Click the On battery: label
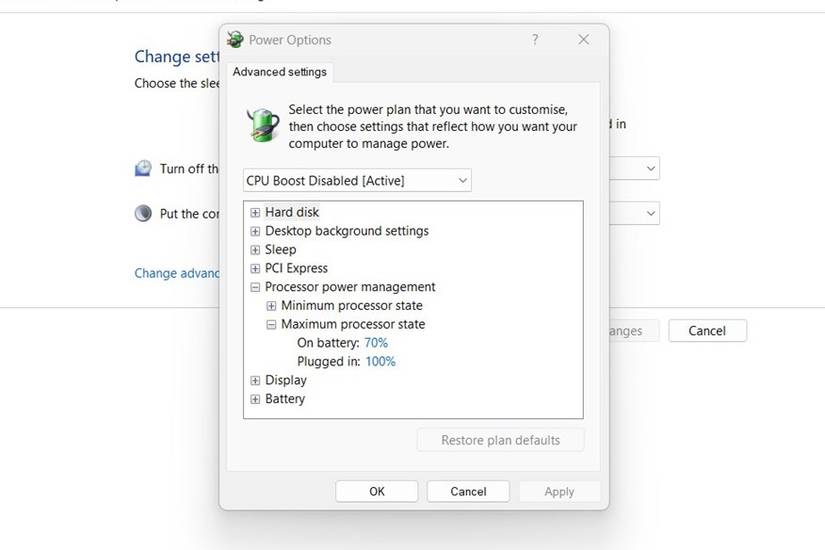 tap(328, 343)
